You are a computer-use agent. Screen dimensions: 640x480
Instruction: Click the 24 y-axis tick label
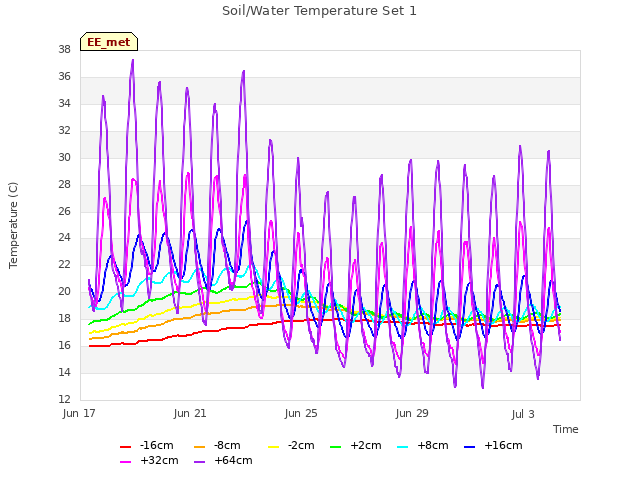coord(64,238)
